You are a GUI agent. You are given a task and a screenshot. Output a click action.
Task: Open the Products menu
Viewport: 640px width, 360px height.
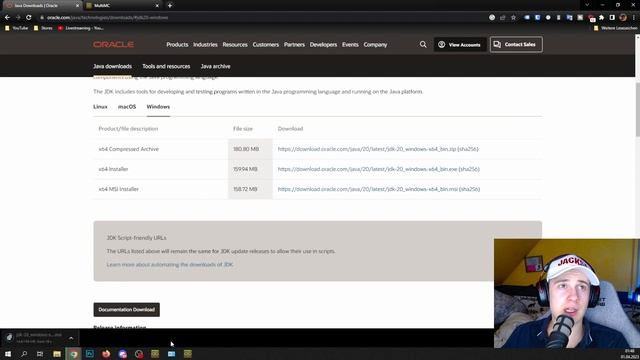177,44
